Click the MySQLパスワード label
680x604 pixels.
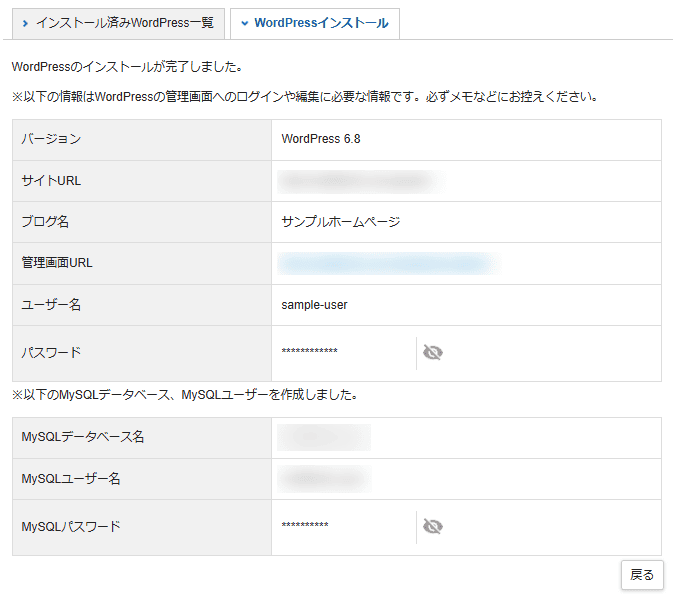point(71,526)
